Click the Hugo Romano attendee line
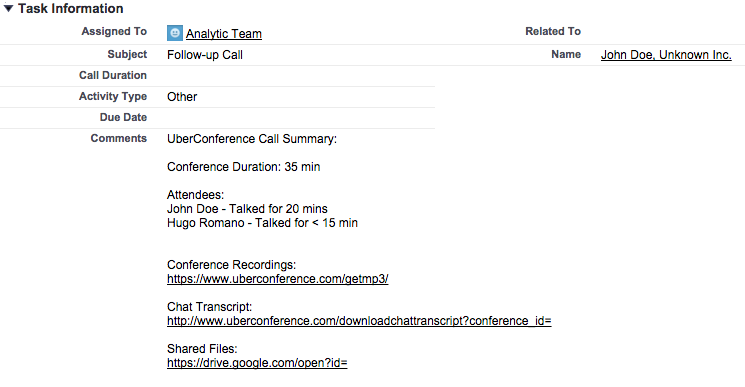Screen dimensions: 745x387 pyautogui.click(x=262, y=223)
